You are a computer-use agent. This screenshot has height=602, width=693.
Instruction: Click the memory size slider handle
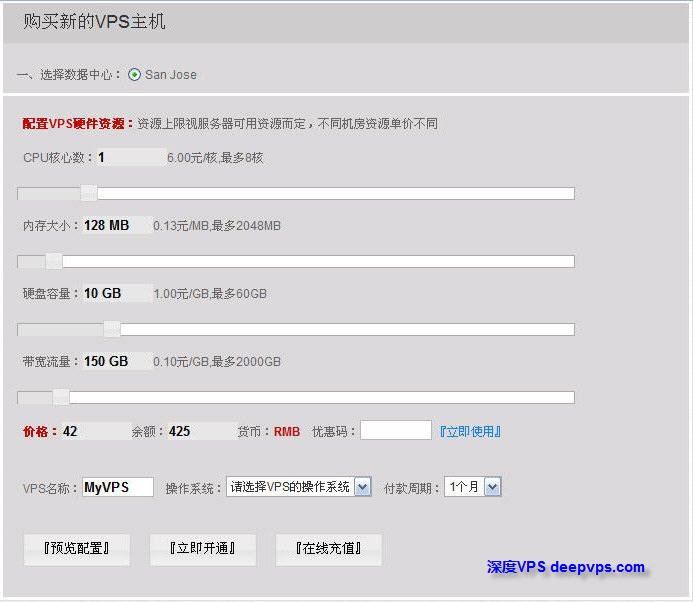point(54,261)
